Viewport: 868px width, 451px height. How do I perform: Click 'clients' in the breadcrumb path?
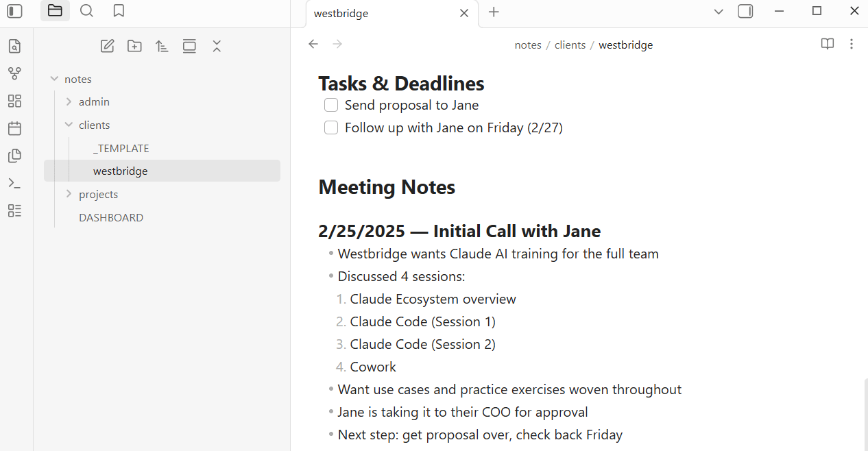pos(570,45)
